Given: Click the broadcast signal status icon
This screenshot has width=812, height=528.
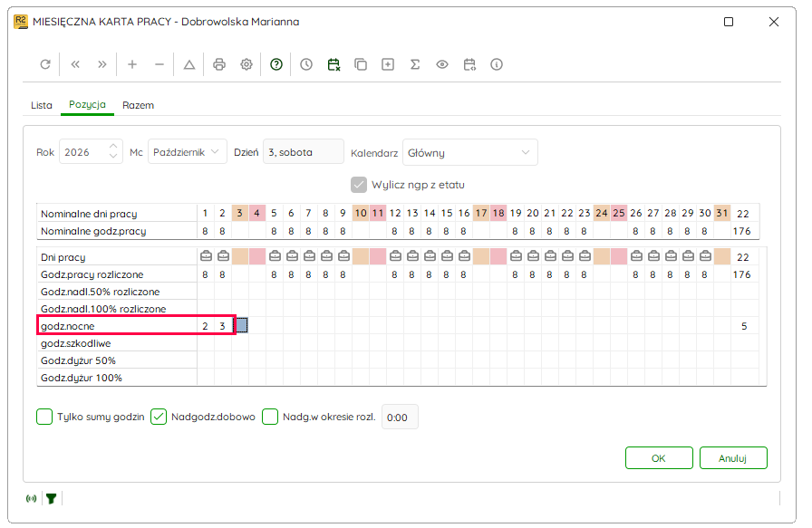Looking at the screenshot, I should coord(31,498).
